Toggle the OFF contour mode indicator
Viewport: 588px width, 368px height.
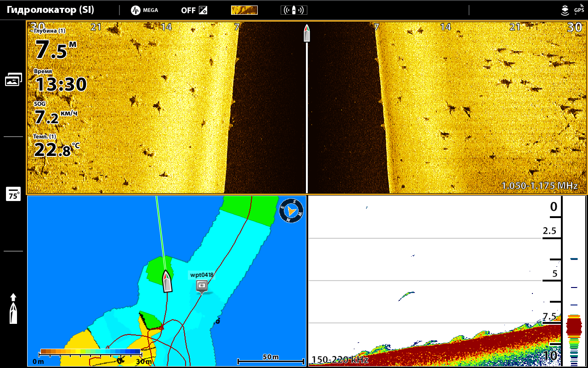pyautogui.click(x=193, y=10)
